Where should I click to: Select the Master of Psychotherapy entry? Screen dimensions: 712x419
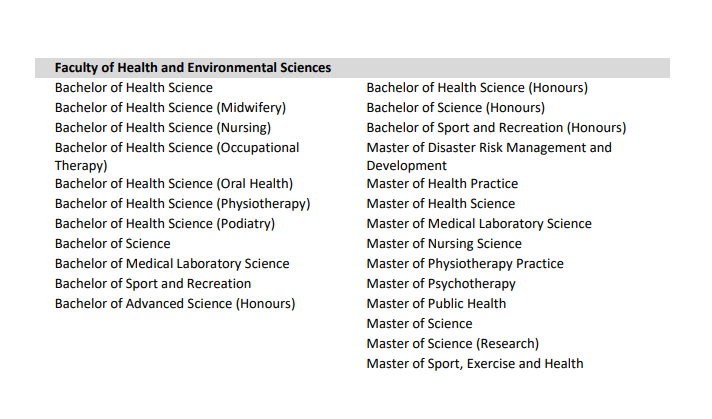[x=441, y=284]
